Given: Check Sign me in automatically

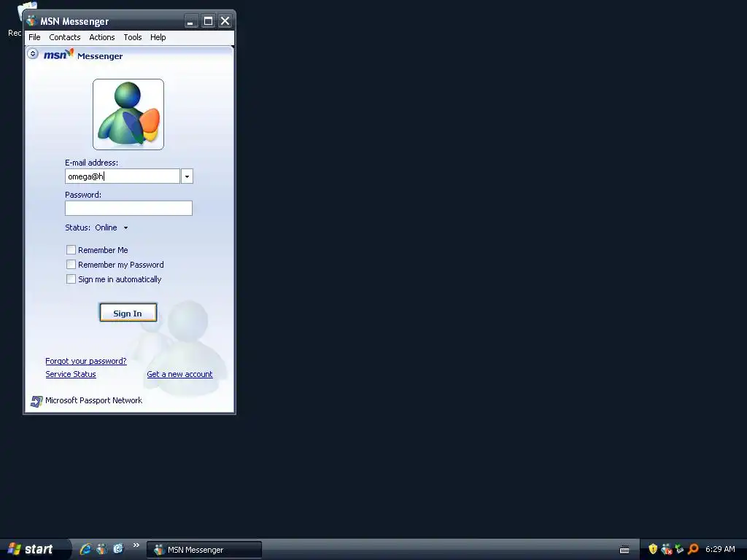Looking at the screenshot, I should [x=71, y=279].
